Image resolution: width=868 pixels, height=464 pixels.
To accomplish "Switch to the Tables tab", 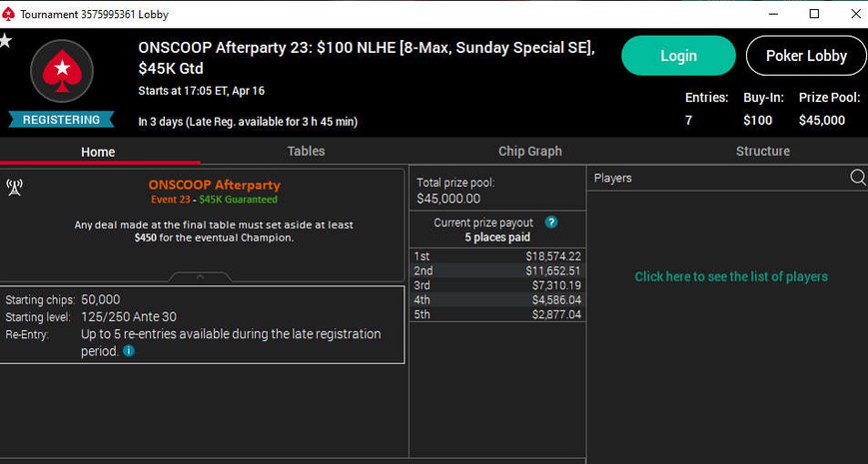I will pyautogui.click(x=306, y=152).
